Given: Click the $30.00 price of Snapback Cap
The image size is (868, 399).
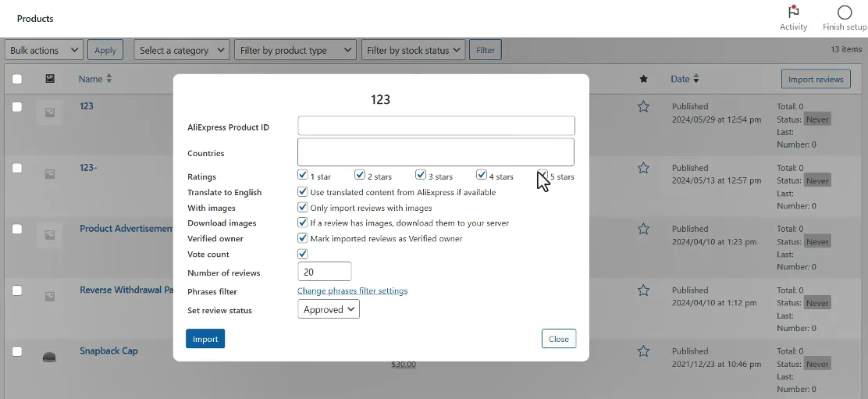Looking at the screenshot, I should [x=404, y=364].
